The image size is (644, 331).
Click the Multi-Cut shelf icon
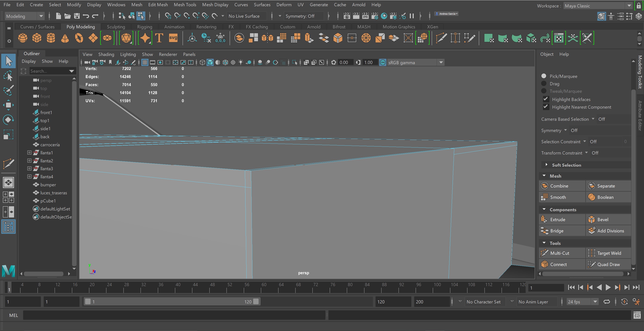pos(441,38)
